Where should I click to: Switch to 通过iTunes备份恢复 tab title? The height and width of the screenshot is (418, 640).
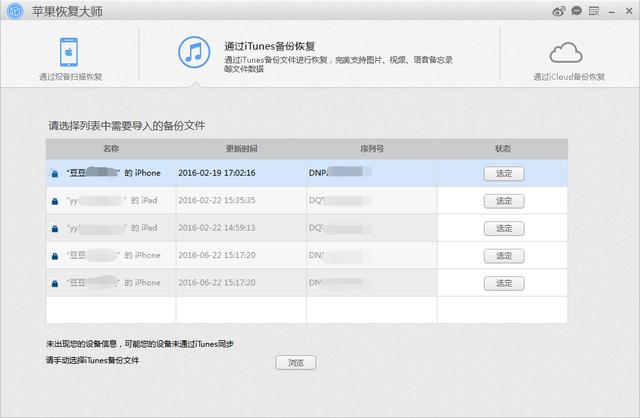[x=270, y=46]
